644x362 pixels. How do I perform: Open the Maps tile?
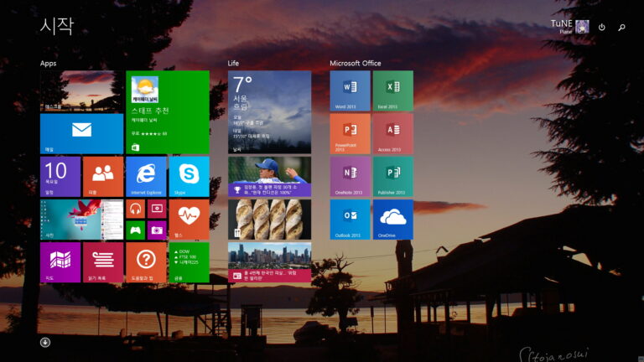coord(60,262)
